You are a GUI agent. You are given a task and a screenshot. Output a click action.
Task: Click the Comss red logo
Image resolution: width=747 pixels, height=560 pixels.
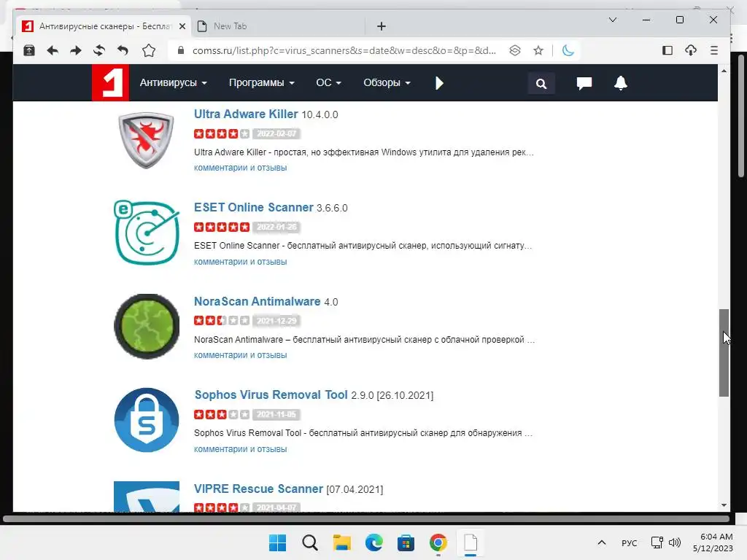(x=110, y=83)
